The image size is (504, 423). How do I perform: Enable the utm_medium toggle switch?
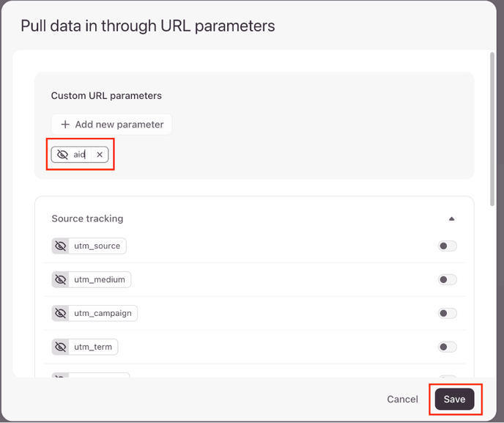(x=447, y=279)
